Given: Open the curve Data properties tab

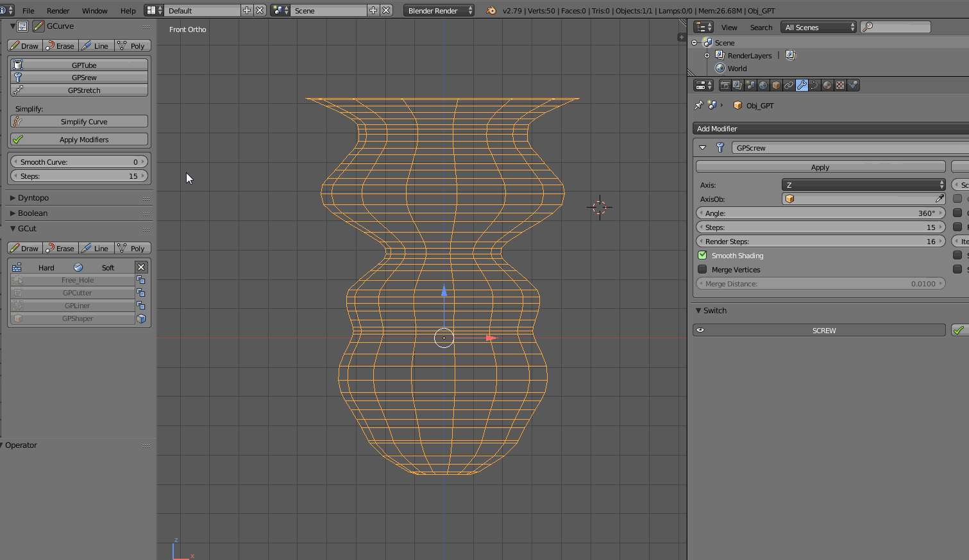Looking at the screenshot, I should coord(814,85).
